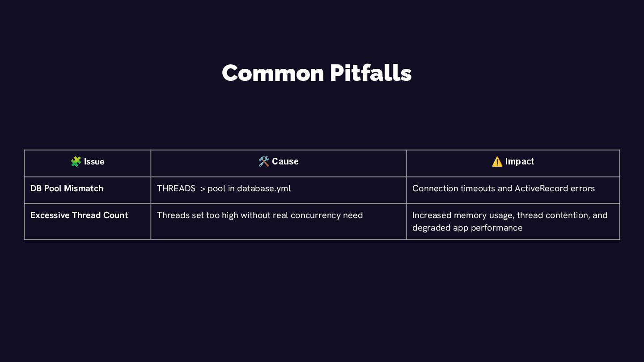Click the THREADS > pool in database.yml cell
The height and width of the screenshot is (362, 644).
pos(279,190)
